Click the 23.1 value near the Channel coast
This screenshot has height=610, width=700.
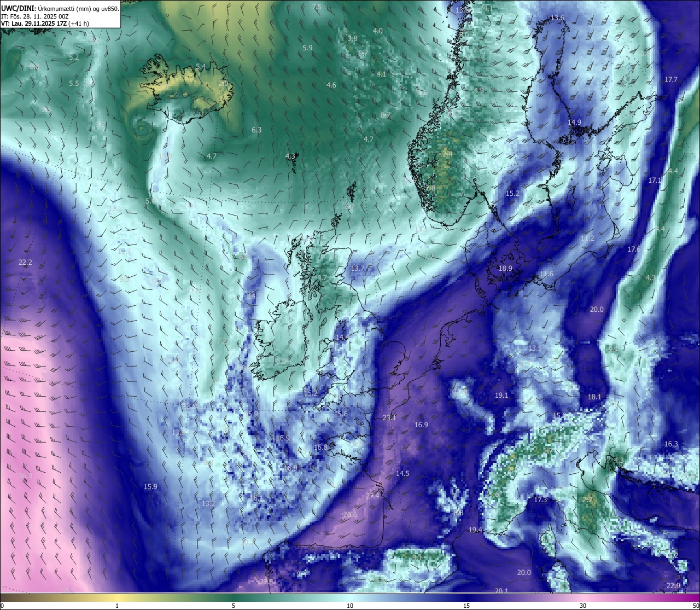click(389, 418)
